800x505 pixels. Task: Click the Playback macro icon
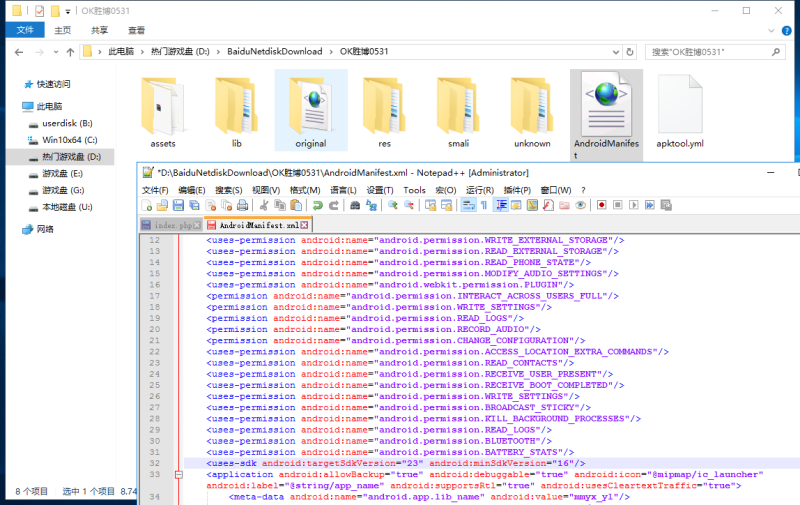(634, 205)
